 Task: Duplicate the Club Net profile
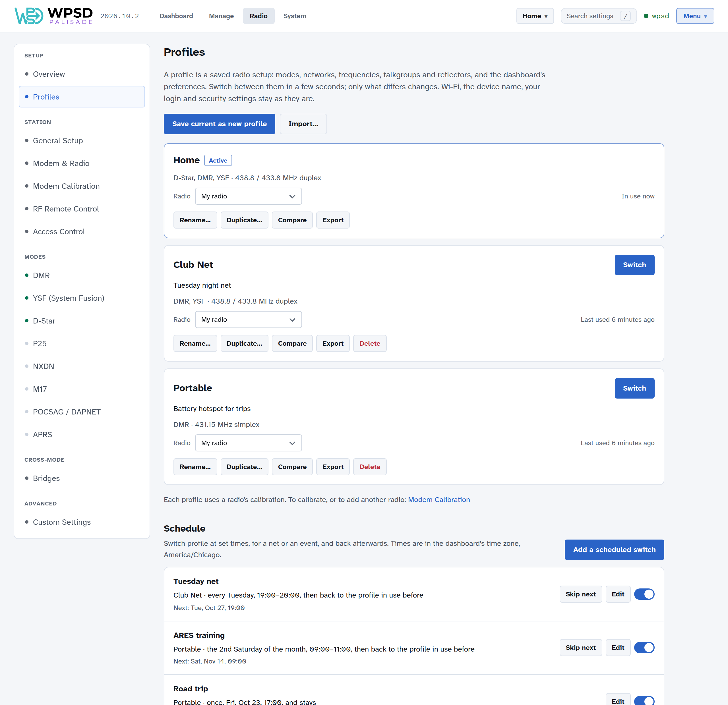[244, 343]
